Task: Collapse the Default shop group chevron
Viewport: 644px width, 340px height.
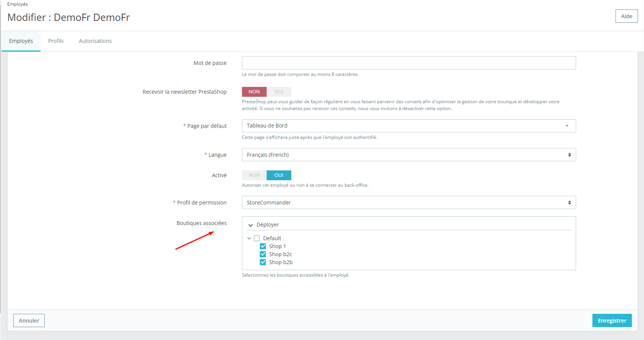Action: pos(249,238)
